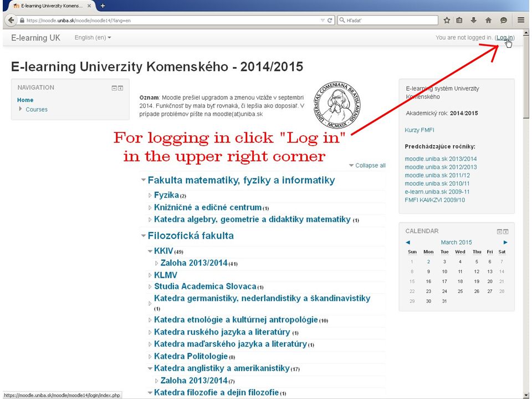
Task: Open the URL history dropdown arrow
Action: pos(323,21)
